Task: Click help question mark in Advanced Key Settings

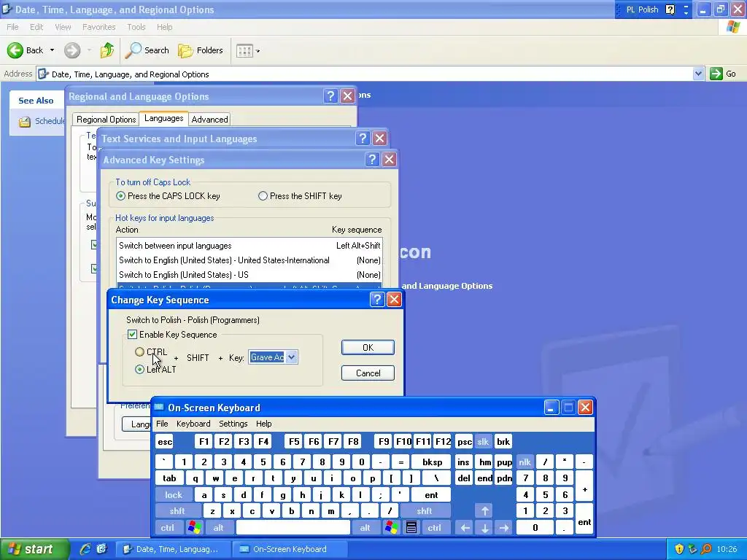Action: [372, 160]
